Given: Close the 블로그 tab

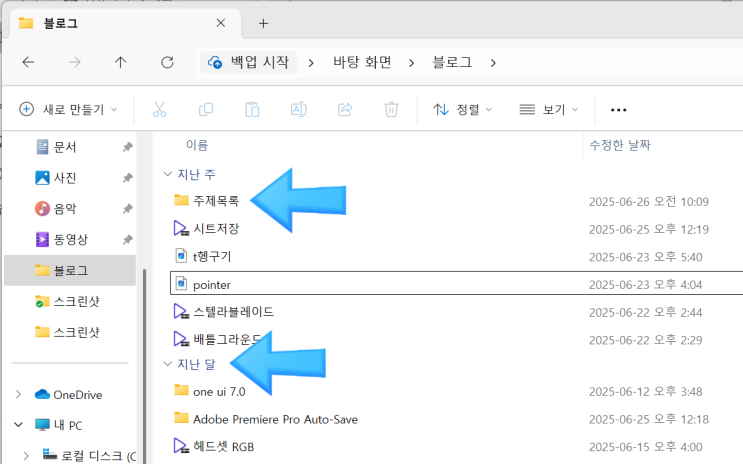Looking at the screenshot, I should click(221, 23).
